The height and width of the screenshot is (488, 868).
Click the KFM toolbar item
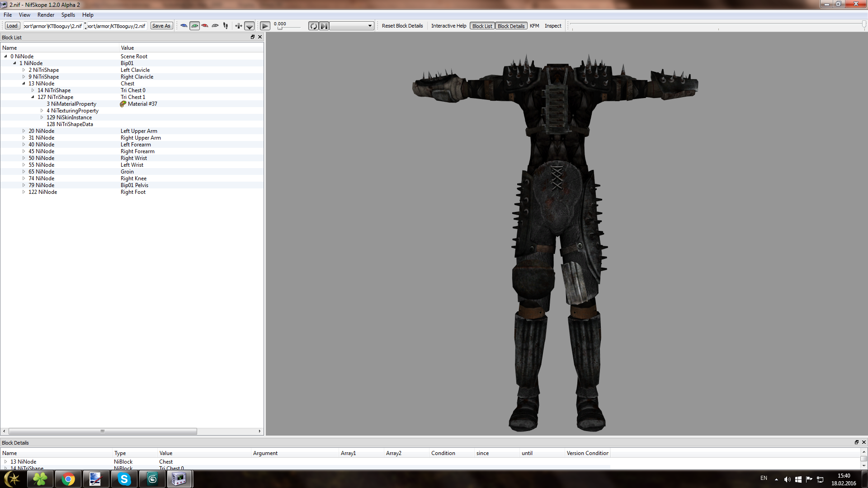(x=534, y=26)
